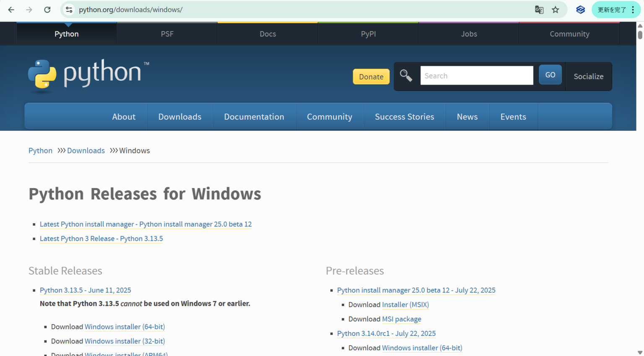Screen dimensions: 644x356
Task: Click the magnifying glass search icon
Action: pyautogui.click(x=406, y=75)
